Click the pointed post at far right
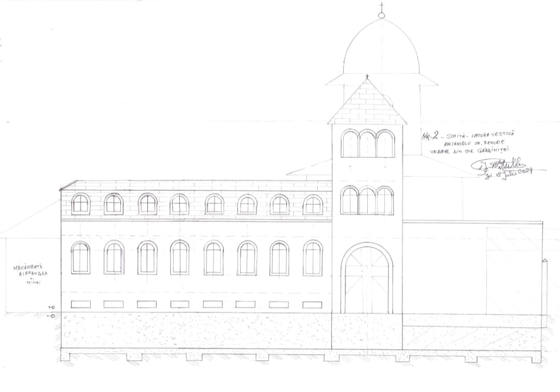This screenshot has width=560, height=392. [544, 287]
